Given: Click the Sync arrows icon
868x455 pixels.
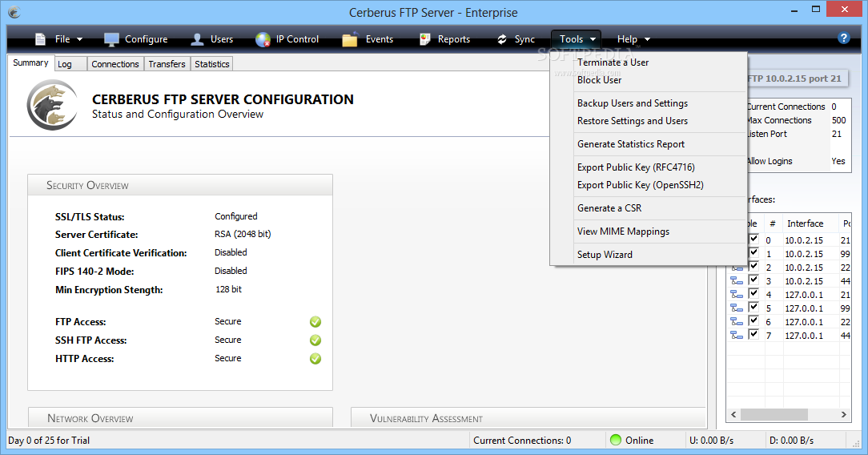Looking at the screenshot, I should 502,39.
